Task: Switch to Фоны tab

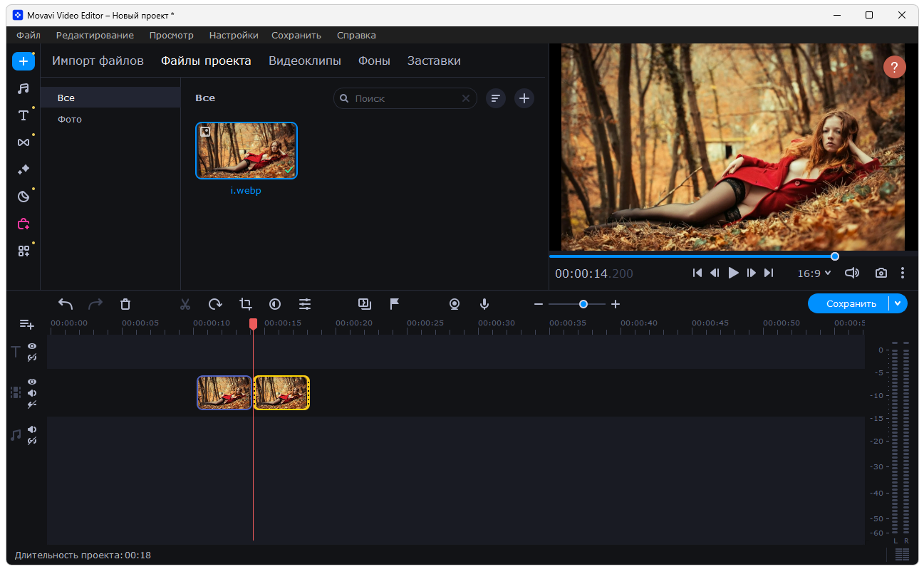Action: (374, 61)
